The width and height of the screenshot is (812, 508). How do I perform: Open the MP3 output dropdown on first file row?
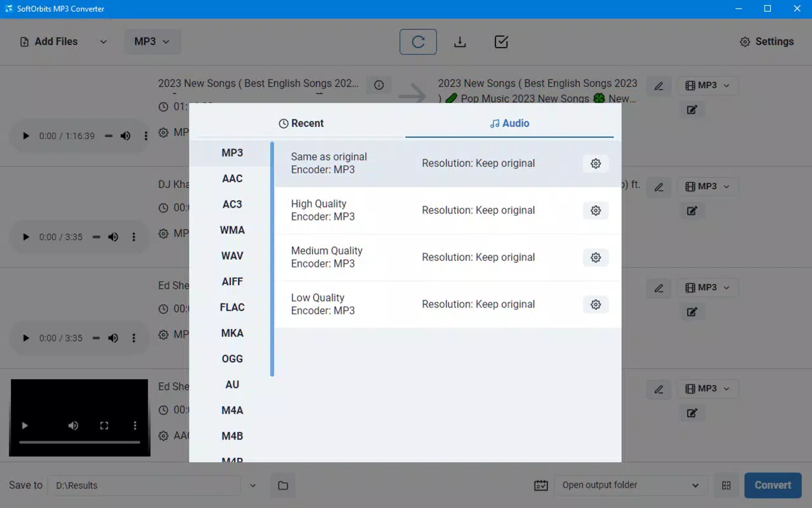707,86
